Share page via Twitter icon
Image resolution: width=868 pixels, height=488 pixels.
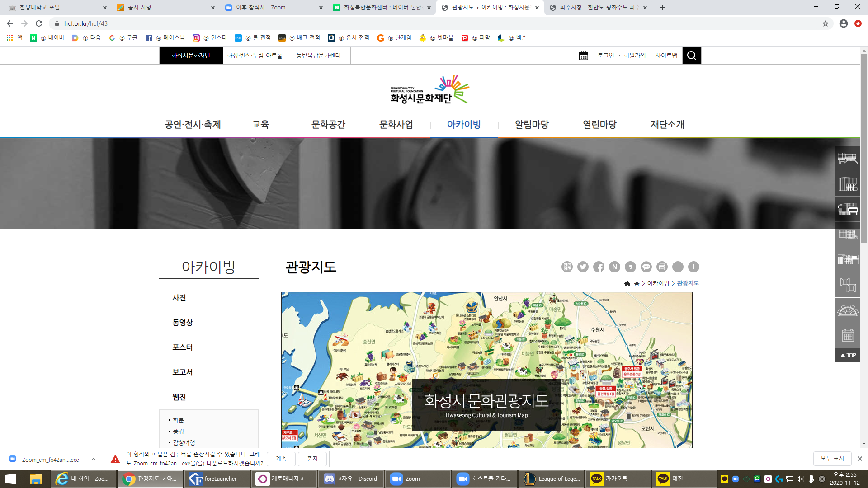[x=583, y=267]
